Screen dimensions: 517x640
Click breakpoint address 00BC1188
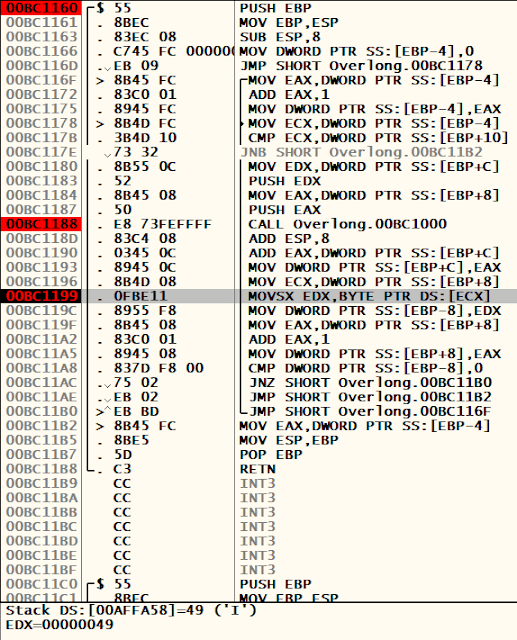click(41, 224)
